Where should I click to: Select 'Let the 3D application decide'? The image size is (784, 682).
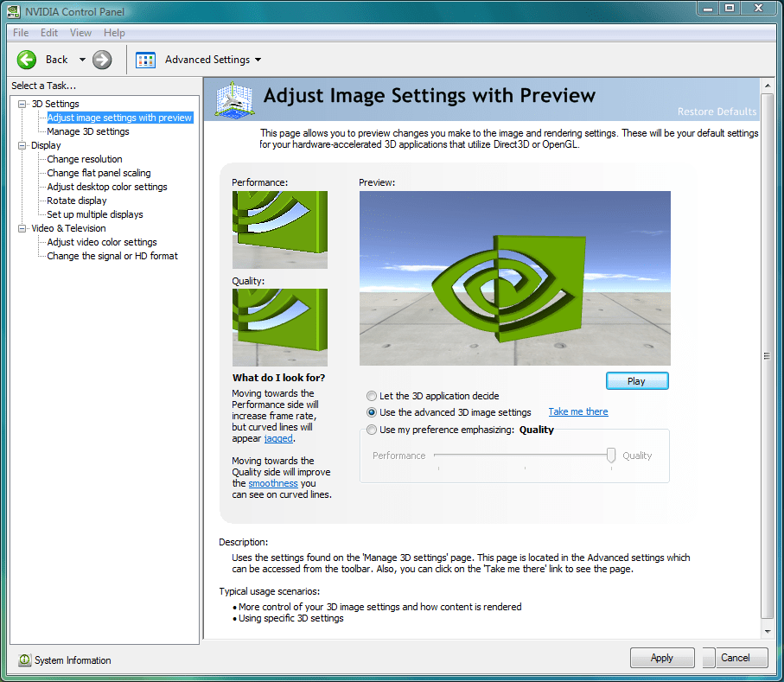(x=371, y=396)
